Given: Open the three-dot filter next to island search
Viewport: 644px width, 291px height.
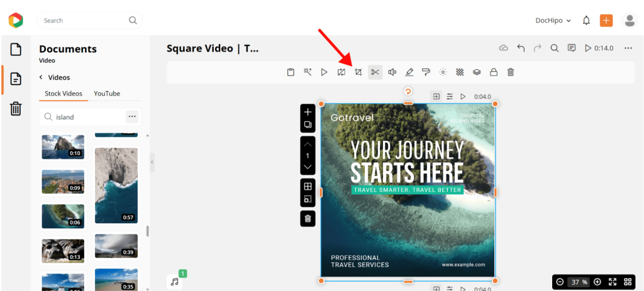Looking at the screenshot, I should tap(132, 116).
